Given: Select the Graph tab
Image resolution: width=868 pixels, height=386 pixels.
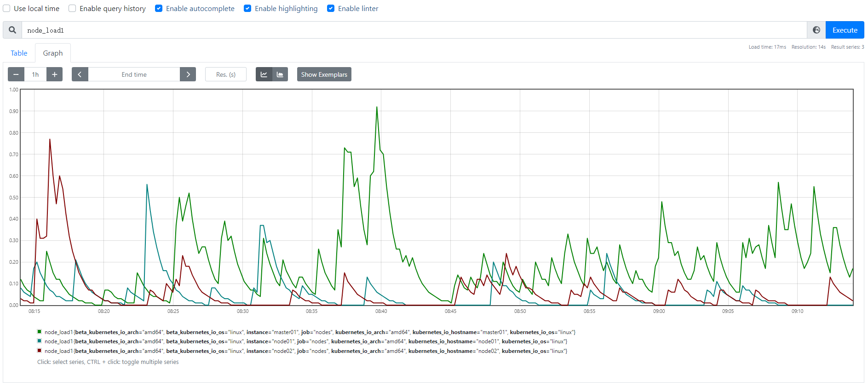Looking at the screenshot, I should coord(53,53).
